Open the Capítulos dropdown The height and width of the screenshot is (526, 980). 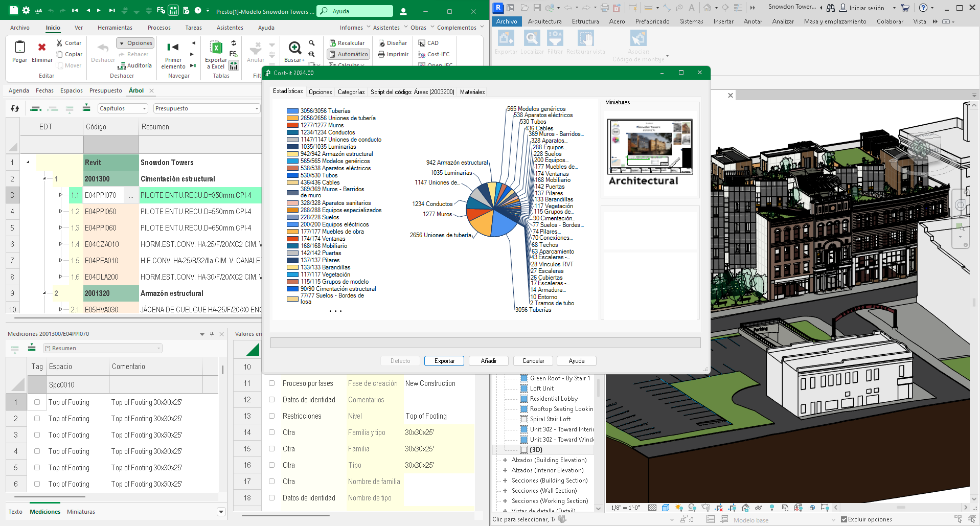[x=123, y=108]
